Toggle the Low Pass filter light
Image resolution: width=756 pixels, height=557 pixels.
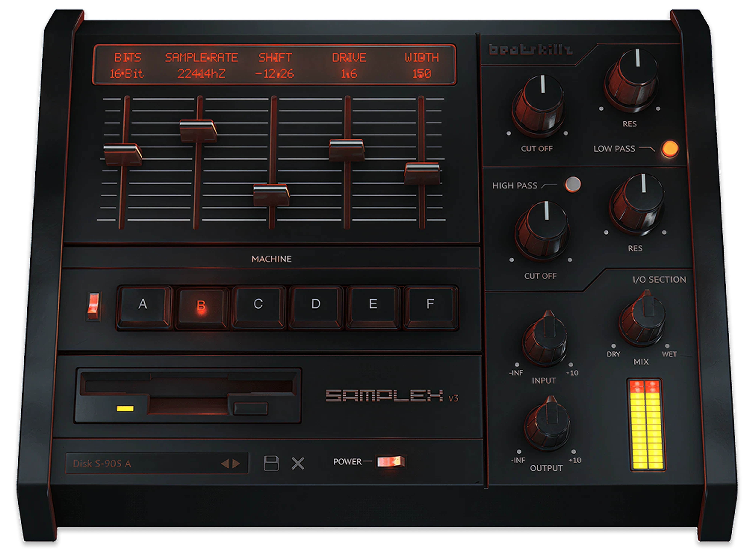click(670, 148)
